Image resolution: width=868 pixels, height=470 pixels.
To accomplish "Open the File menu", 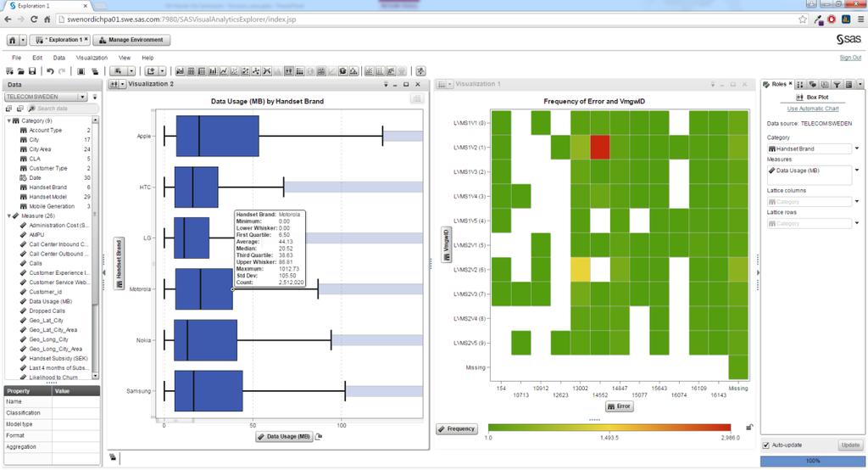I will click(17, 58).
